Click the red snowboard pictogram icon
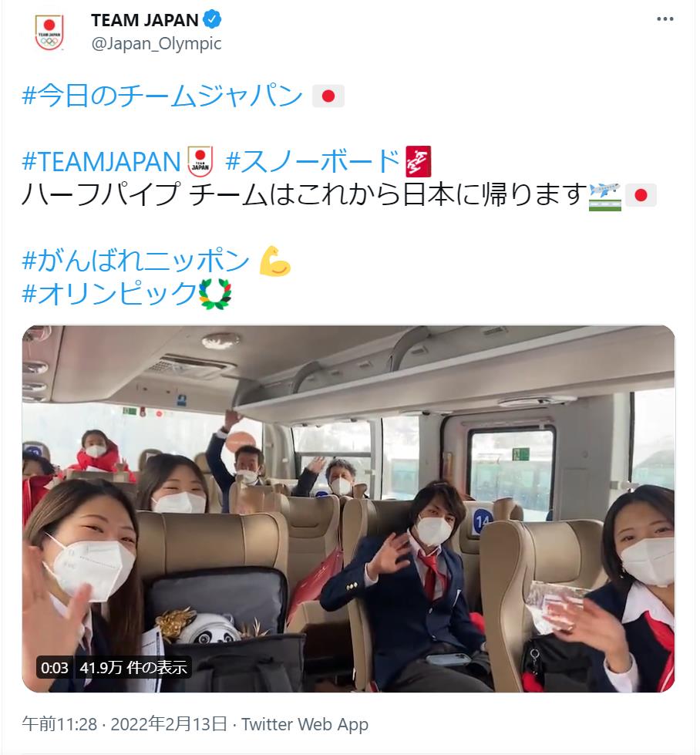 tap(419, 161)
